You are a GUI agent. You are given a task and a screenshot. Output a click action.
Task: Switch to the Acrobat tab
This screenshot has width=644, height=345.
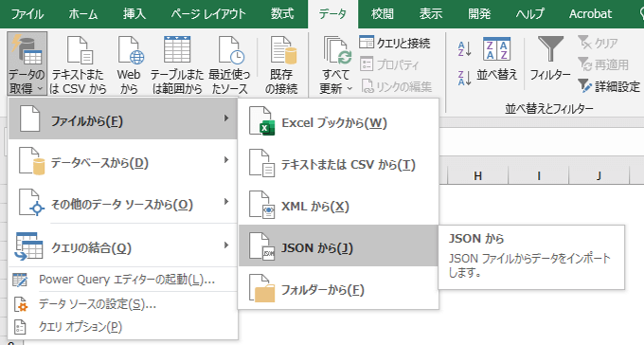(590, 14)
